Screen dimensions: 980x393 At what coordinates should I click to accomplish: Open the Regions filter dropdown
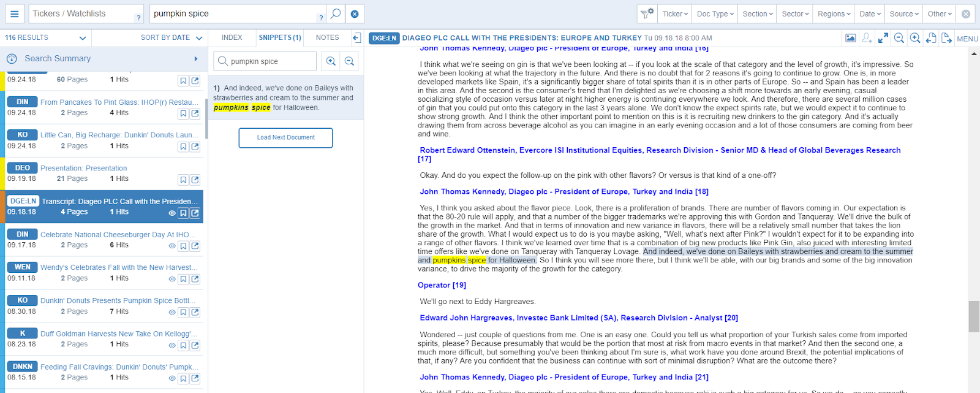click(x=834, y=13)
